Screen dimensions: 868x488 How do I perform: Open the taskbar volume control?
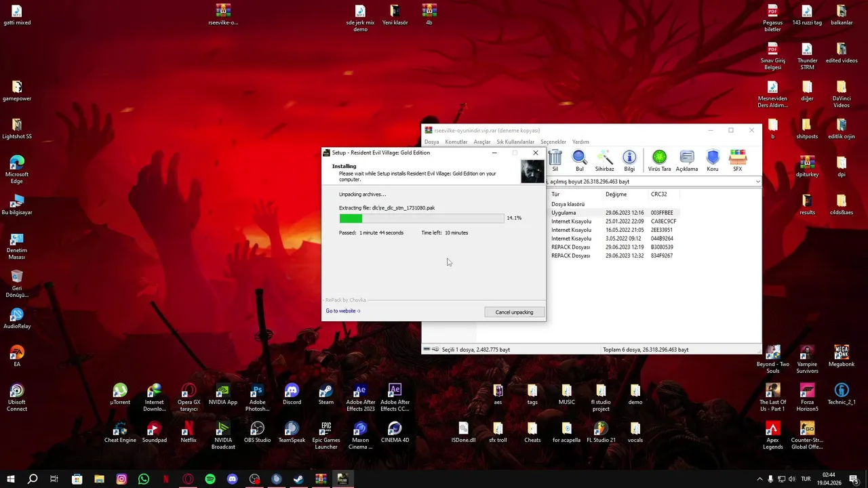click(792, 479)
